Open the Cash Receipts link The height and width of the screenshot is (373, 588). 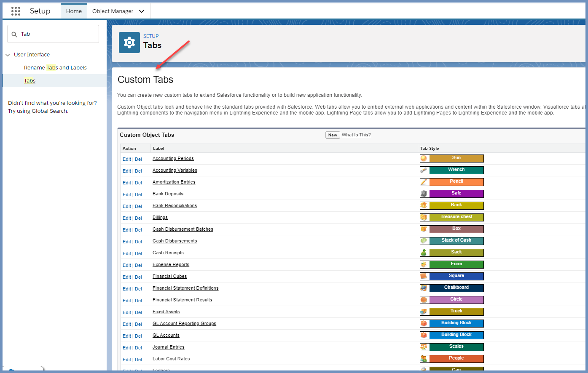pos(168,253)
